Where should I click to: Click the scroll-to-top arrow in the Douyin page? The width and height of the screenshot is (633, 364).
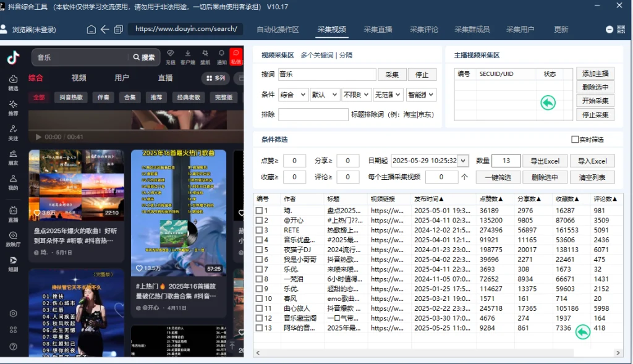click(232, 345)
